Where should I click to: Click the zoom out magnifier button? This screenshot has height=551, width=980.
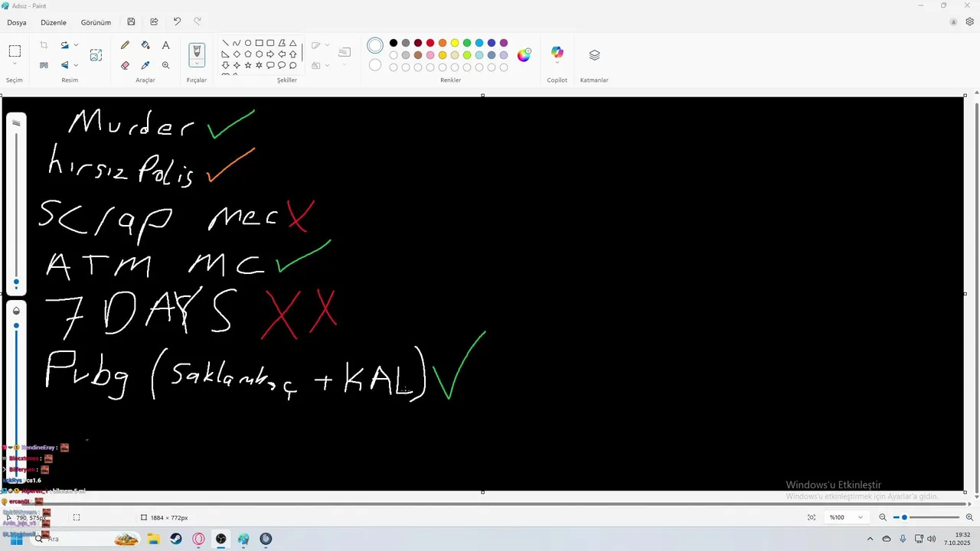coord(883,517)
